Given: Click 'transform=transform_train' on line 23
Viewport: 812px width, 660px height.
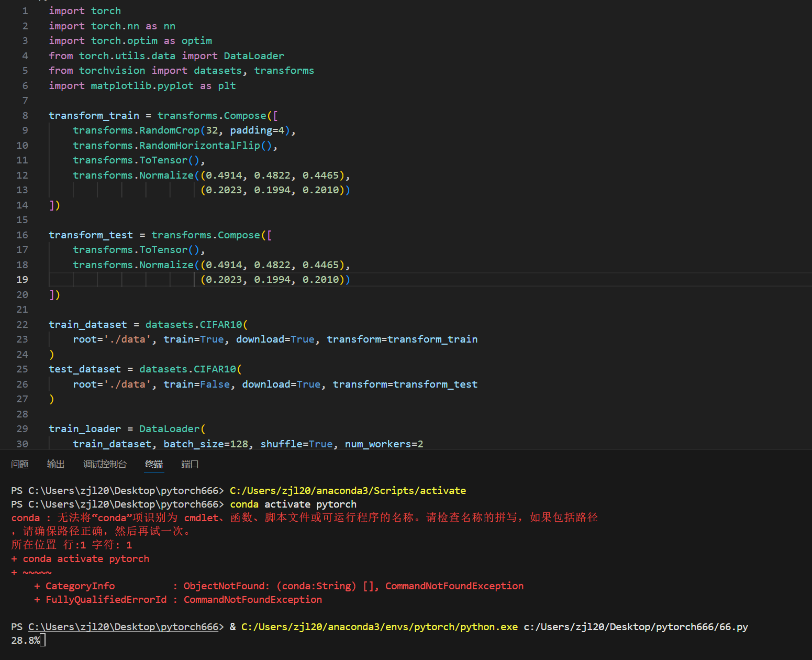Looking at the screenshot, I should [x=402, y=339].
